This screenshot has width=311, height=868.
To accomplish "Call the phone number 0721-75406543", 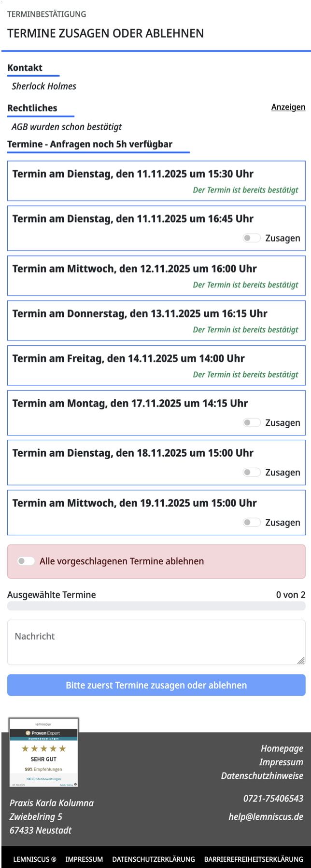I will [x=273, y=799].
